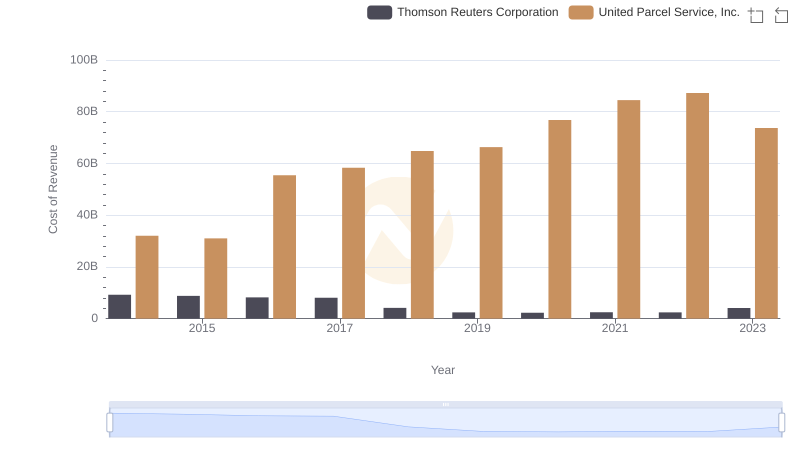The width and height of the screenshot is (800, 461).
Task: Click the 2023 x-axis label
Action: point(752,328)
